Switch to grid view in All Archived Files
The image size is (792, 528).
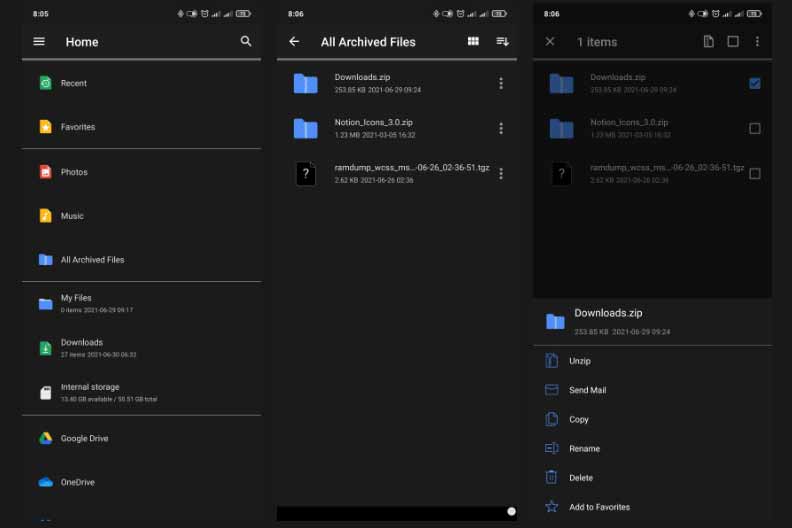click(x=473, y=41)
